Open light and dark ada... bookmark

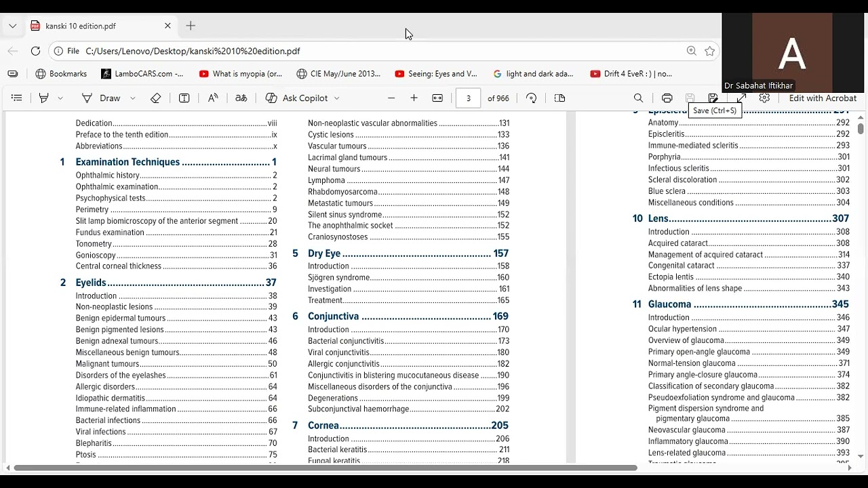534,74
